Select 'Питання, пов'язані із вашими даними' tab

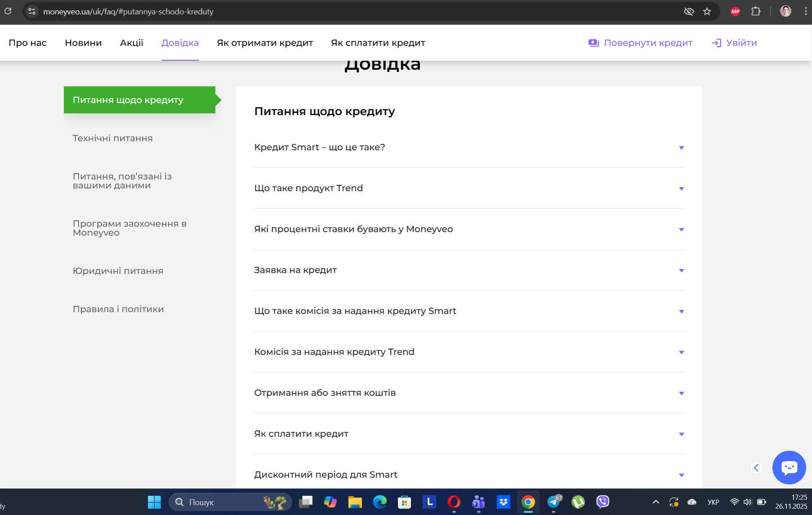pos(122,181)
